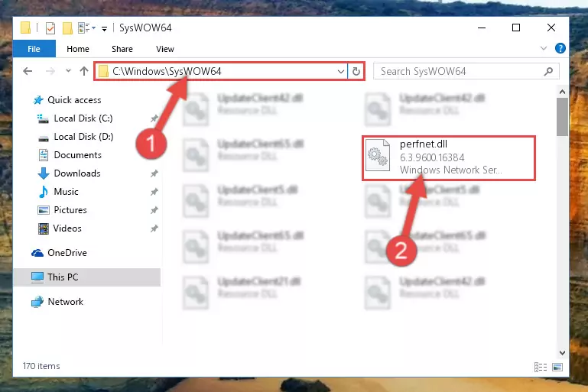Screen dimensions: 588x392
Task: Open the File tab
Action: pos(34,49)
